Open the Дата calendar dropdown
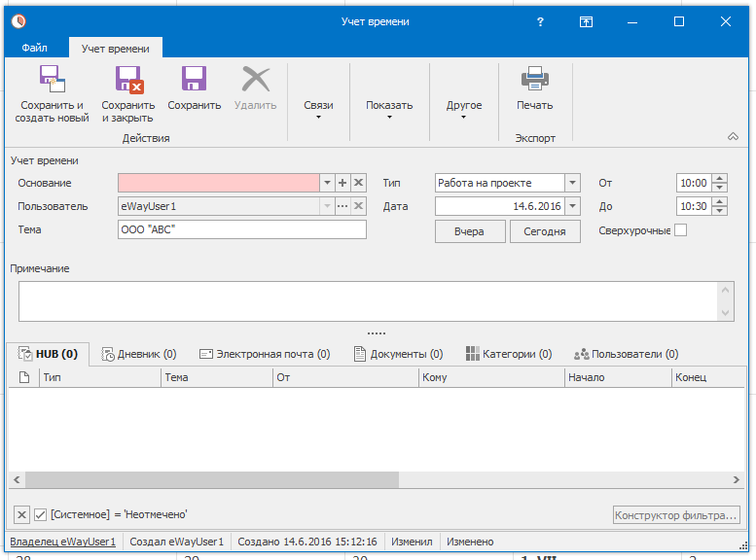Viewport: 756px width, 560px height. click(x=572, y=206)
